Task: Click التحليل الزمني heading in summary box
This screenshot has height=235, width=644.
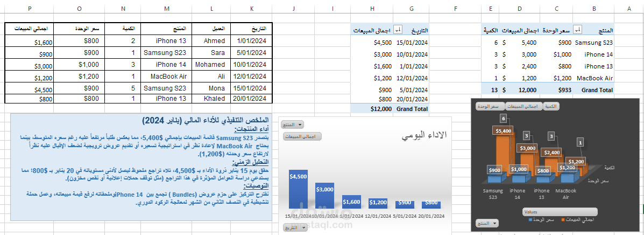Action: click(x=250, y=162)
